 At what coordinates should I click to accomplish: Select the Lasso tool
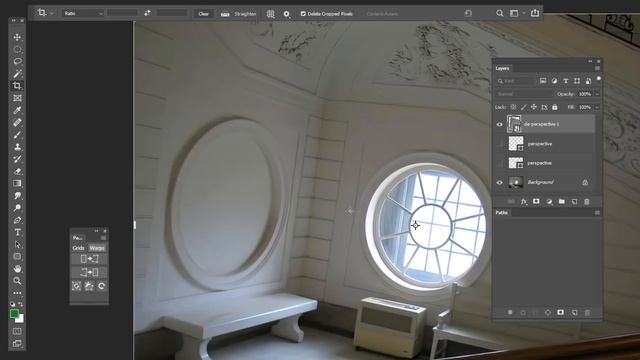pyautogui.click(x=17, y=62)
